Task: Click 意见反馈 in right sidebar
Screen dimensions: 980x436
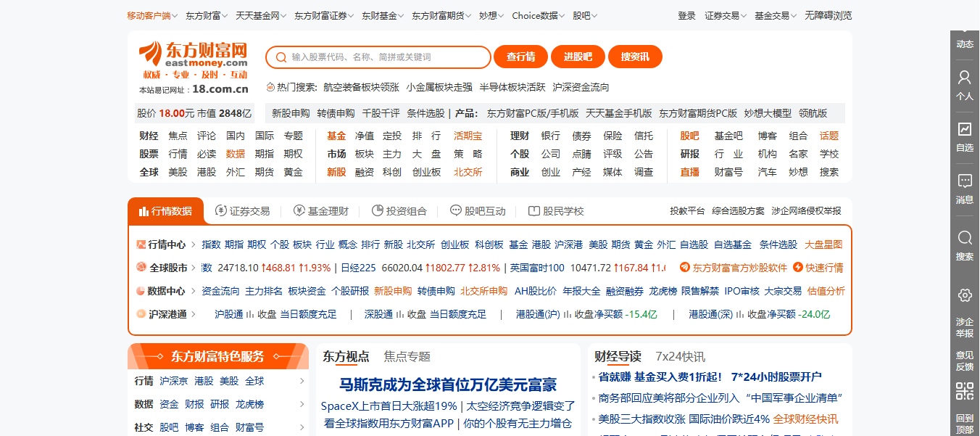Action: (x=965, y=361)
